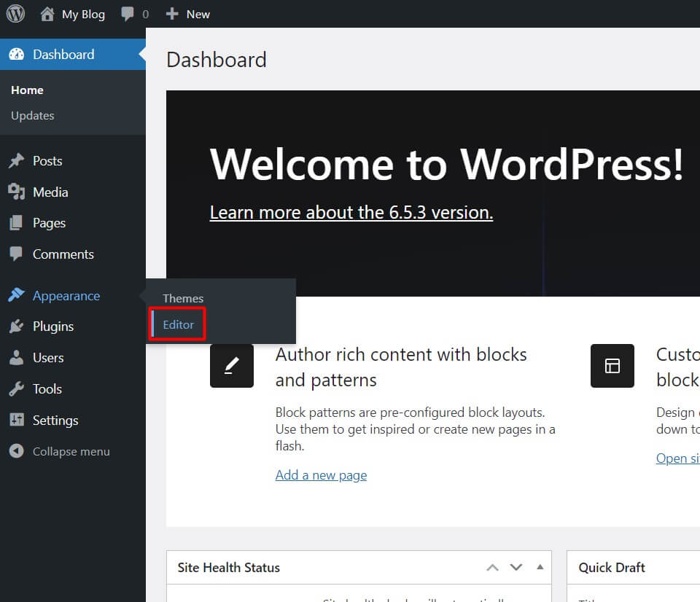Visit the My Blog site link
The image size is (700, 602).
point(83,15)
